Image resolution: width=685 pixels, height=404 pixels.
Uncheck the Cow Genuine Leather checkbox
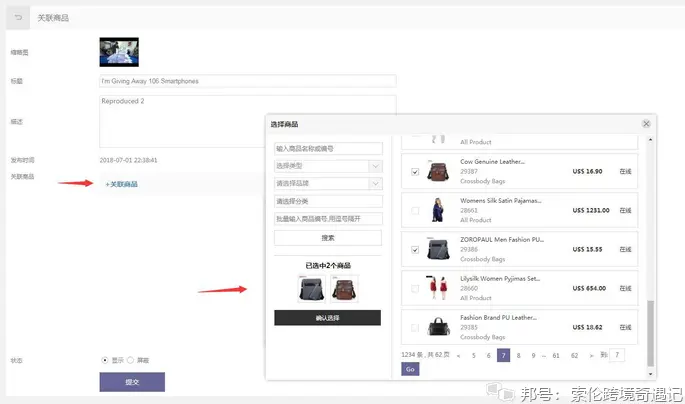415,172
